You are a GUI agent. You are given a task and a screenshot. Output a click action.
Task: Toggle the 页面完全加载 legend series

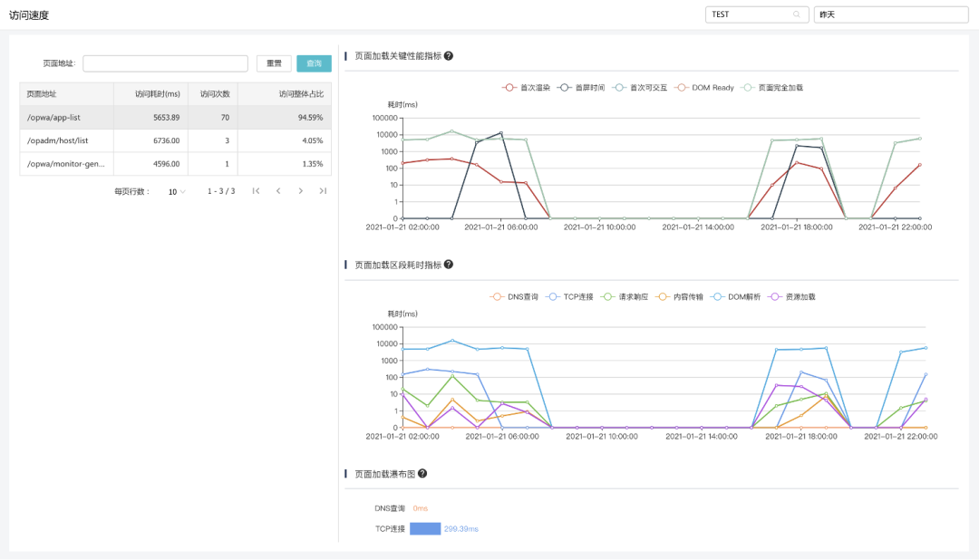click(771, 87)
